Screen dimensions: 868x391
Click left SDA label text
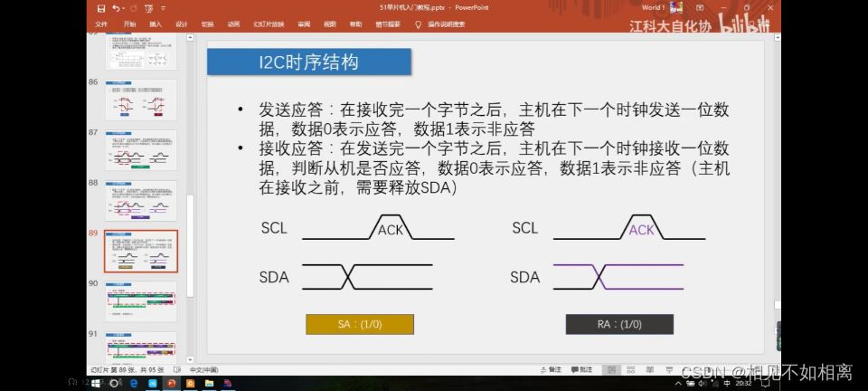pyautogui.click(x=274, y=277)
